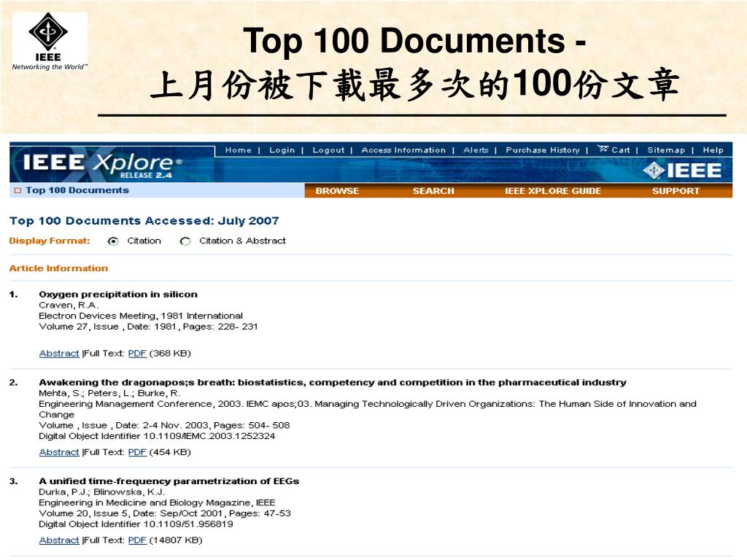Click 'Electron Devices Meeting, 1981 International' text

[141, 316]
